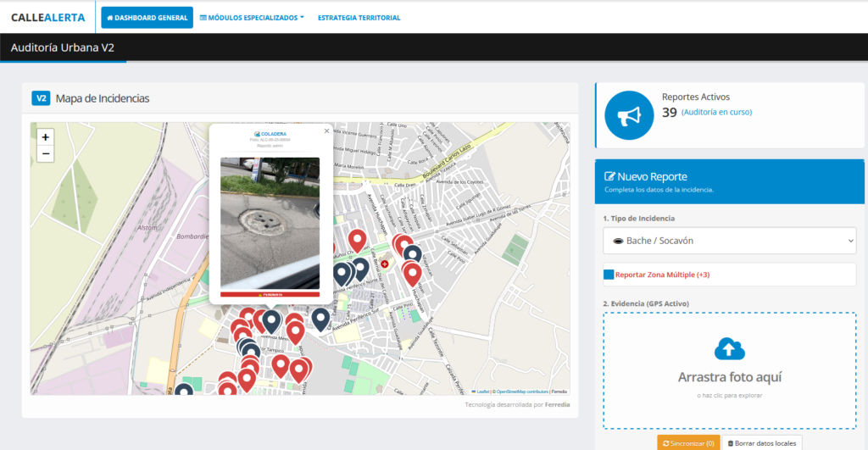Click the edit icon beside Nuevo Reporte

click(609, 176)
